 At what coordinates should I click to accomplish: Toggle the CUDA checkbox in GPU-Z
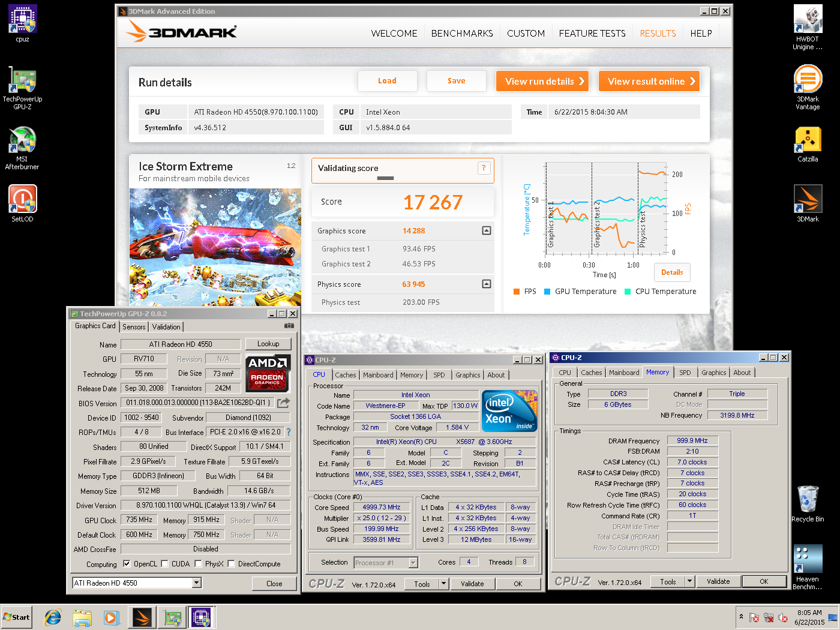(164, 564)
